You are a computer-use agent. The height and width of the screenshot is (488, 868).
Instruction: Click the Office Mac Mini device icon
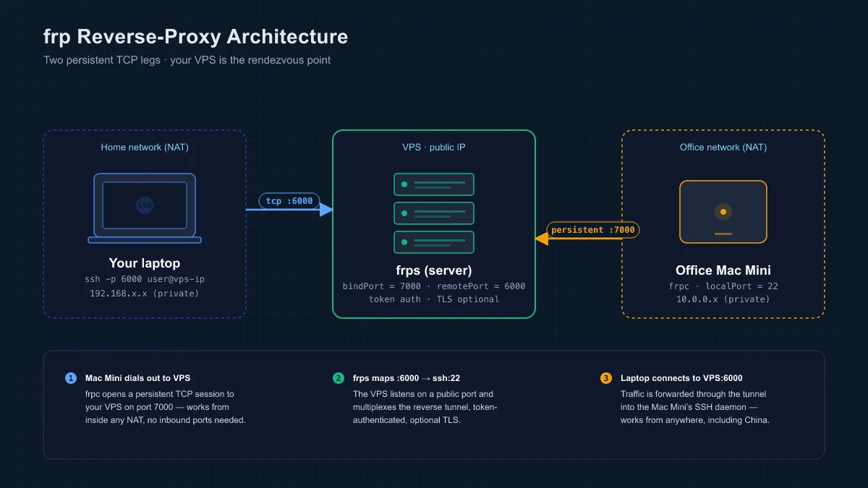pos(723,212)
